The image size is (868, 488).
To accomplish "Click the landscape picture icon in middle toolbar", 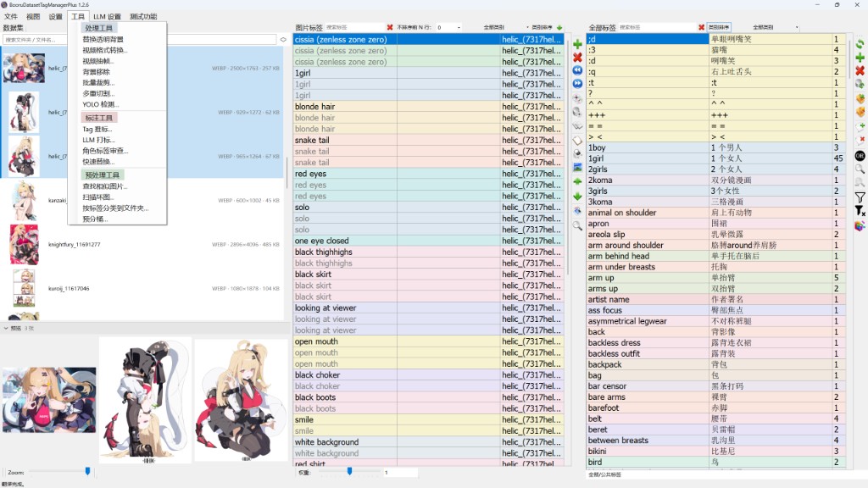I will coord(577,167).
